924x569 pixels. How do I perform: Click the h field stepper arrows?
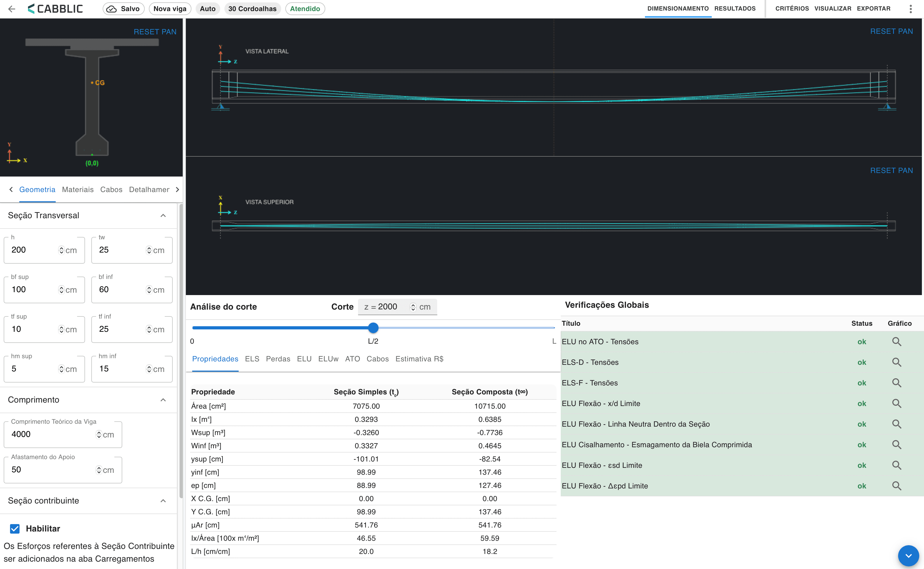[x=61, y=250]
